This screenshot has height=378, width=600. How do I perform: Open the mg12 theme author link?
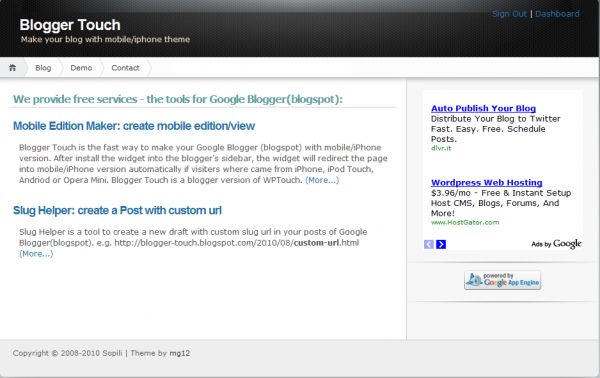(x=179, y=353)
